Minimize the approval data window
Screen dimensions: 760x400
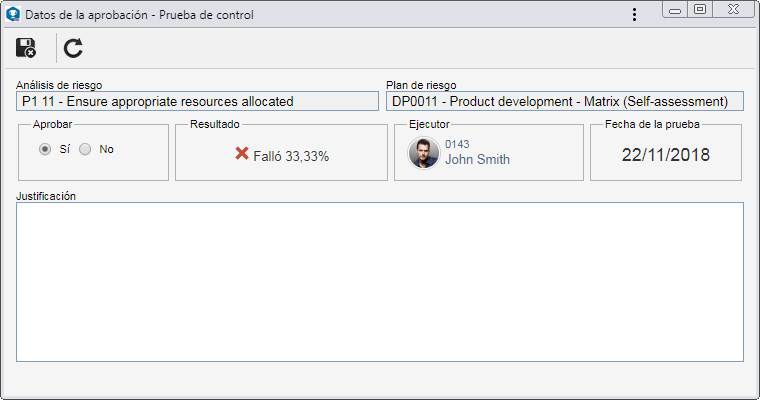click(x=675, y=10)
